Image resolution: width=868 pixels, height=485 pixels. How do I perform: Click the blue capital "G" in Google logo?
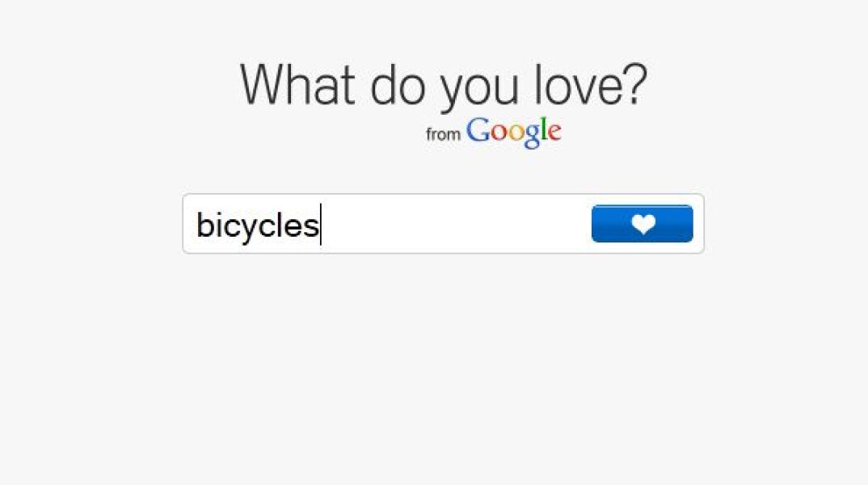(478, 131)
